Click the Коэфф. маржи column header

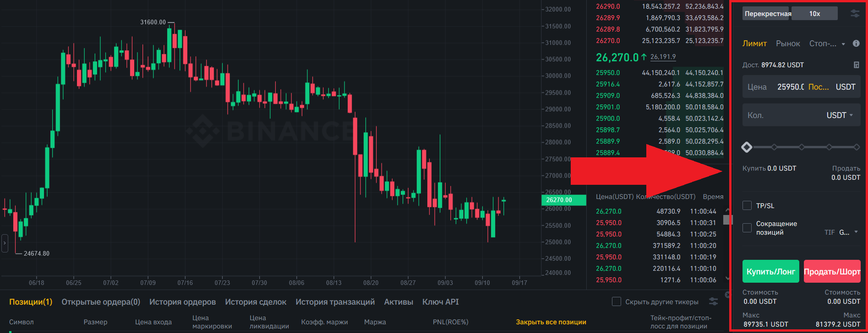(324, 322)
